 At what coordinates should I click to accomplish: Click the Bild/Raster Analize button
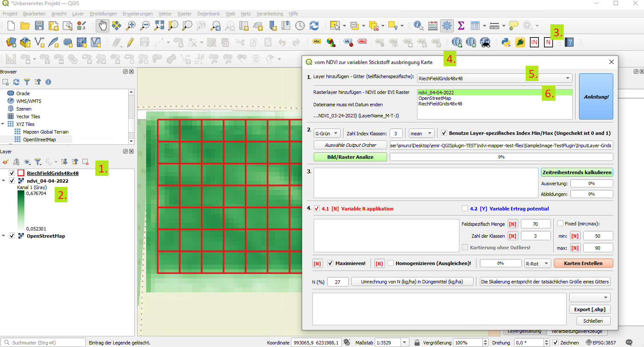click(350, 157)
